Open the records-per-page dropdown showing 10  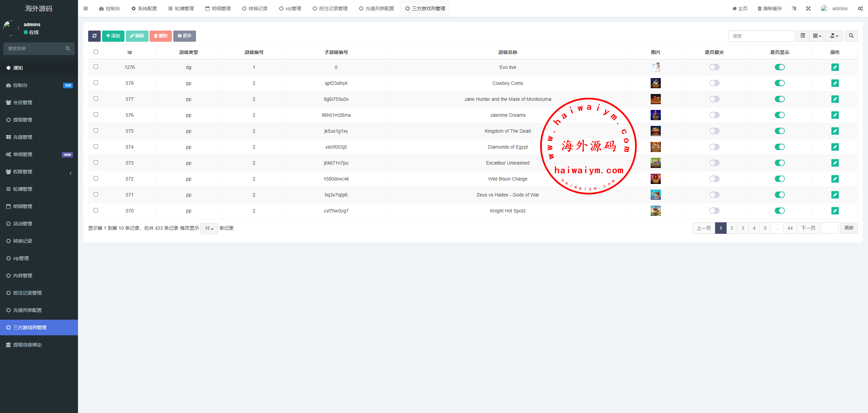209,228
